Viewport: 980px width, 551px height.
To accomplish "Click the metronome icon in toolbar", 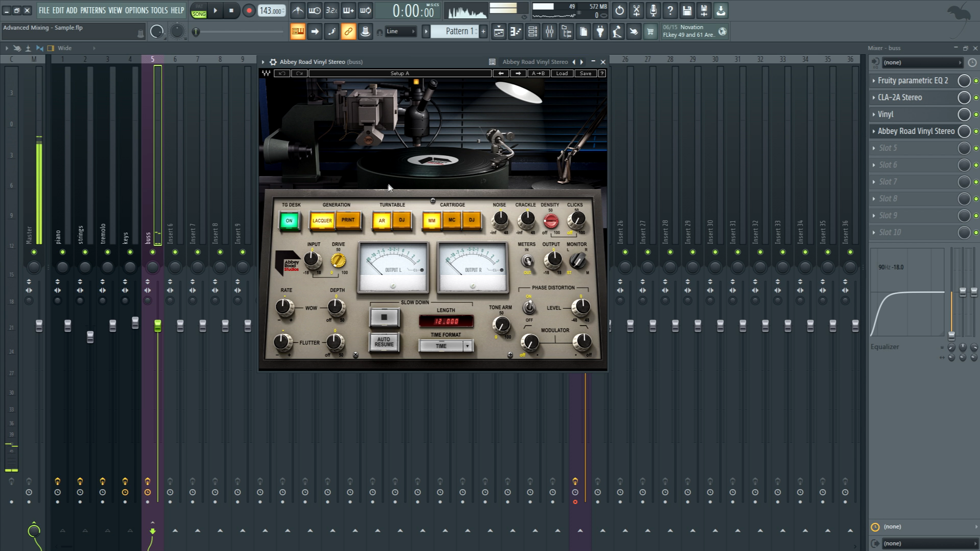I will tap(298, 10).
